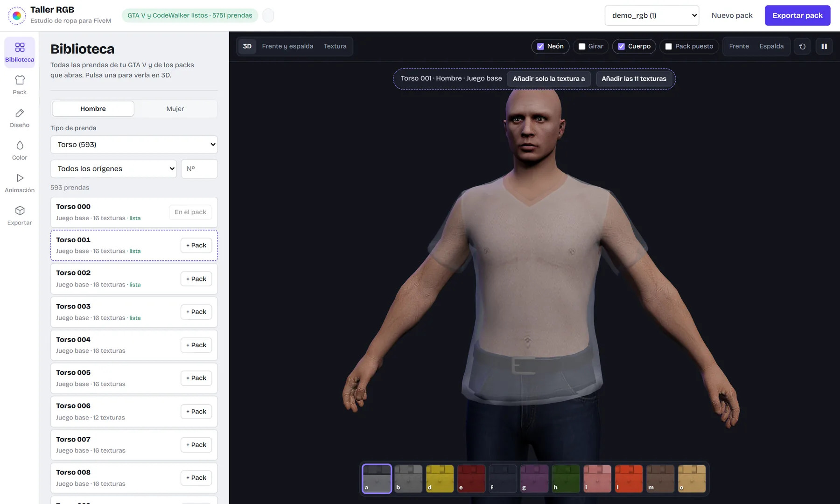Open the Torso (593) garment type dropdown
The height and width of the screenshot is (504, 840).
coord(134,145)
